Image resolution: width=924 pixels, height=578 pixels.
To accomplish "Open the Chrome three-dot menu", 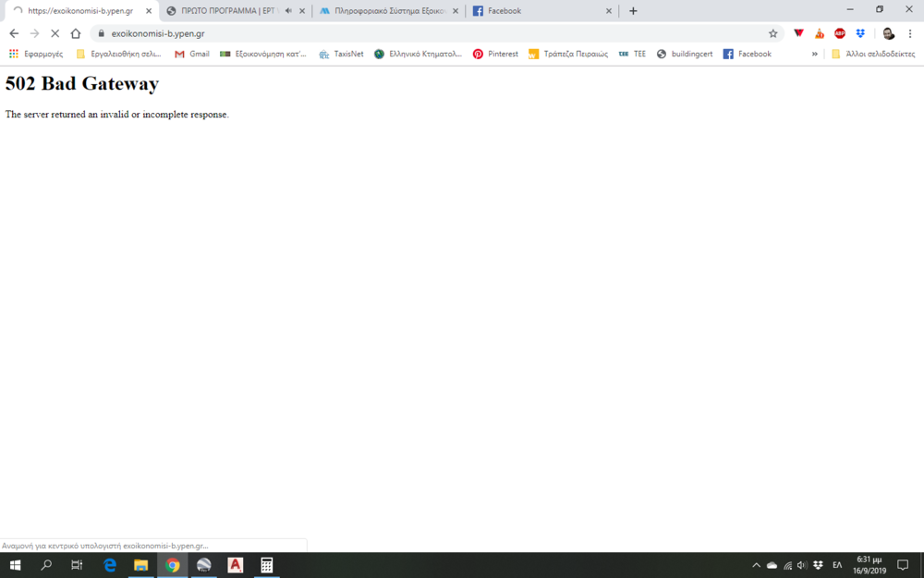I will click(x=910, y=33).
